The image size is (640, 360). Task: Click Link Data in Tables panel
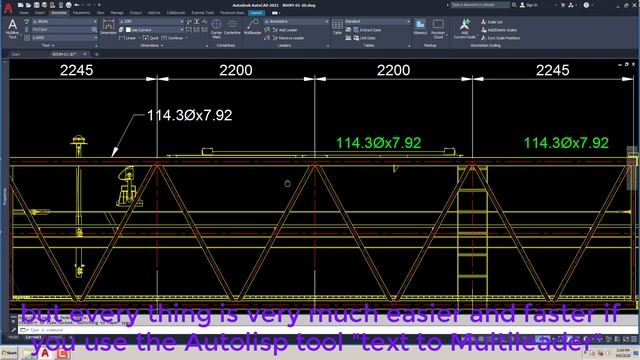click(364, 38)
